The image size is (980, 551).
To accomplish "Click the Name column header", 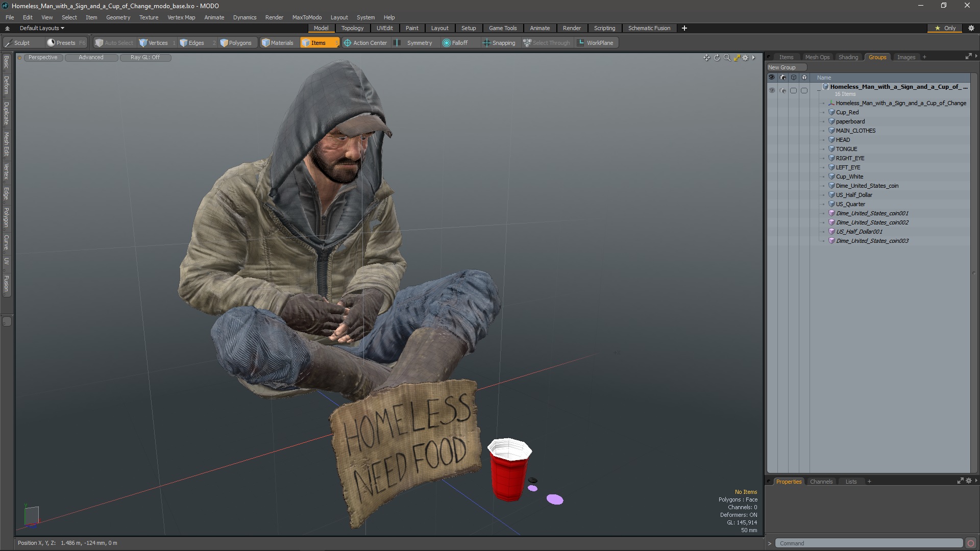I will (x=824, y=78).
